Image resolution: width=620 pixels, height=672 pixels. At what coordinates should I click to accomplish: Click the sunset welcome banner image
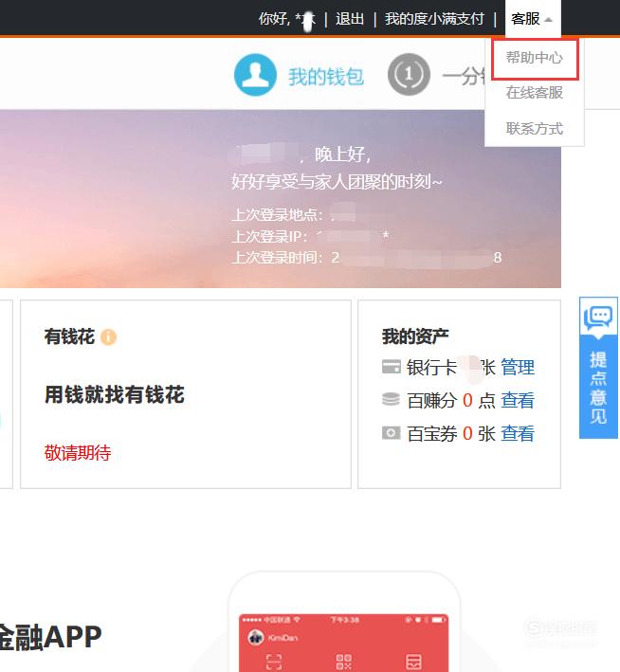tap(281, 199)
